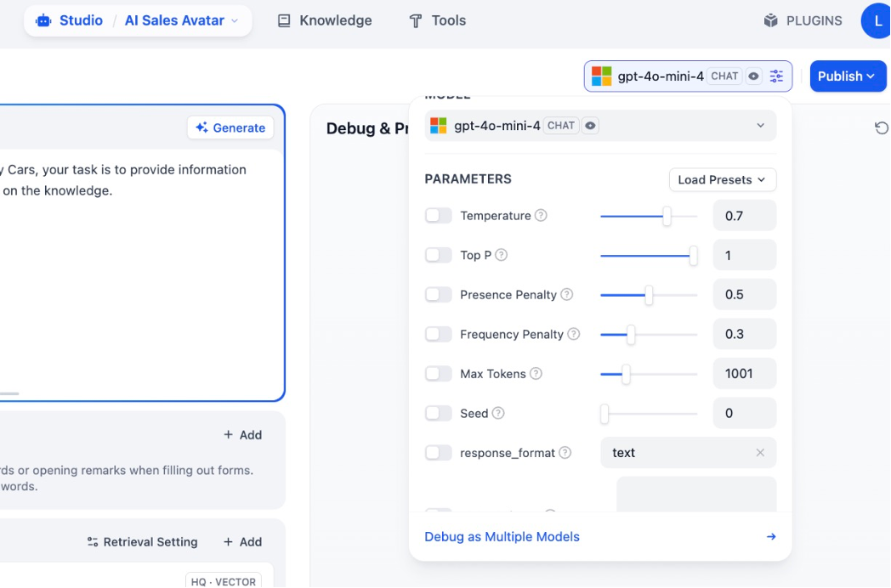
Task: Click the sparkle icon on Generate
Action: (x=201, y=127)
